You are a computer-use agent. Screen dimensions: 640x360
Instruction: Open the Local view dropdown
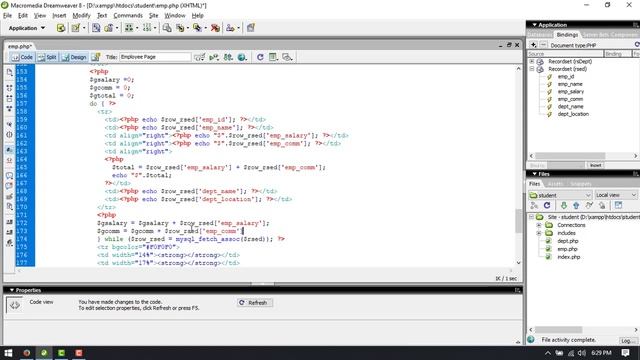click(x=616, y=195)
